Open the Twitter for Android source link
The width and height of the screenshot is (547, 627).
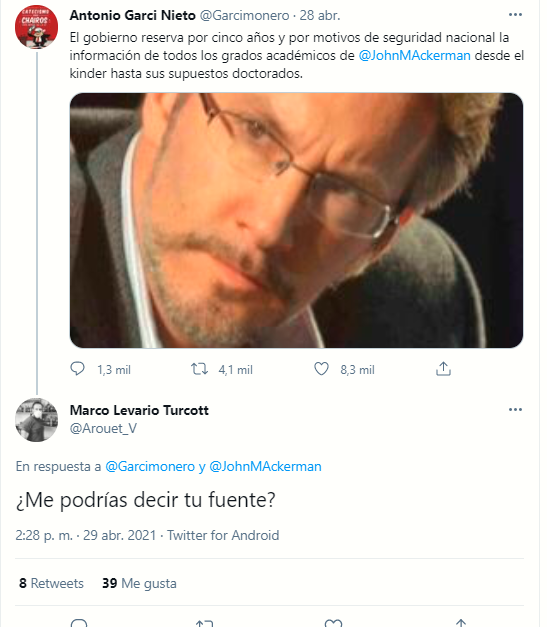(223, 535)
